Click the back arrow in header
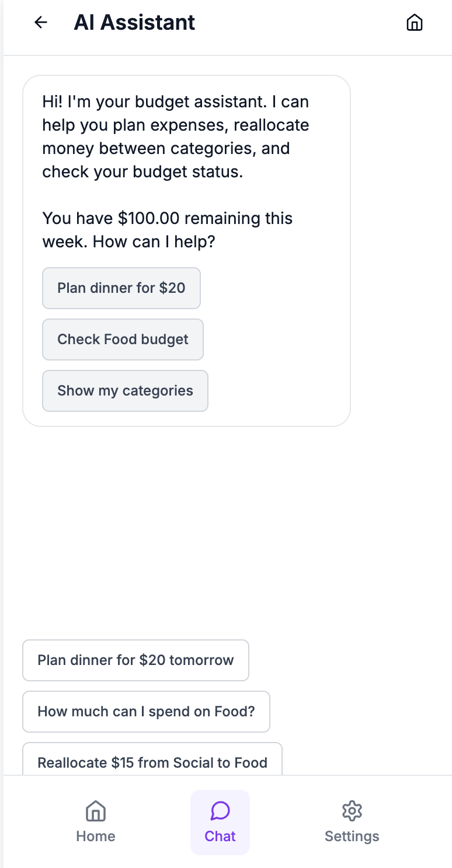The height and width of the screenshot is (868, 452). pos(40,23)
